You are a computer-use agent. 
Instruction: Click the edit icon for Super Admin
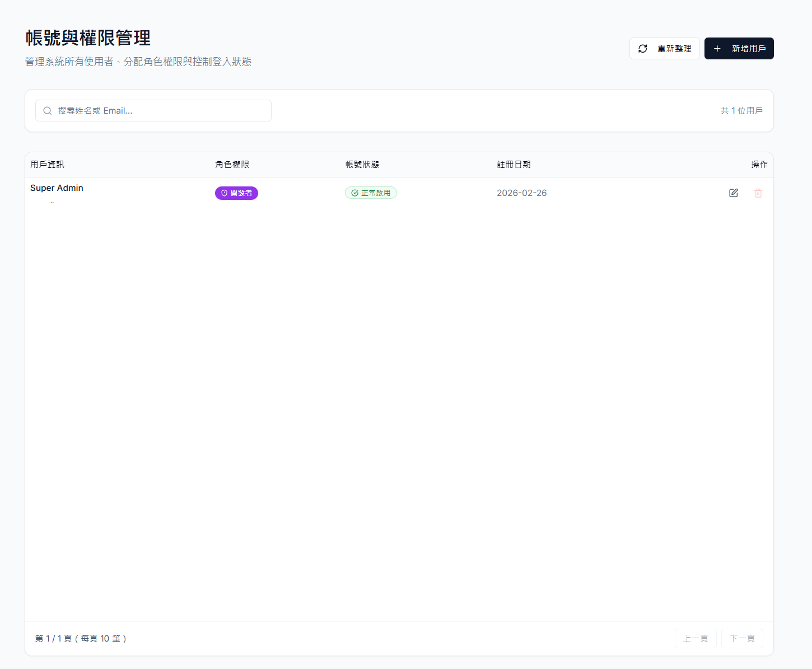pos(733,193)
